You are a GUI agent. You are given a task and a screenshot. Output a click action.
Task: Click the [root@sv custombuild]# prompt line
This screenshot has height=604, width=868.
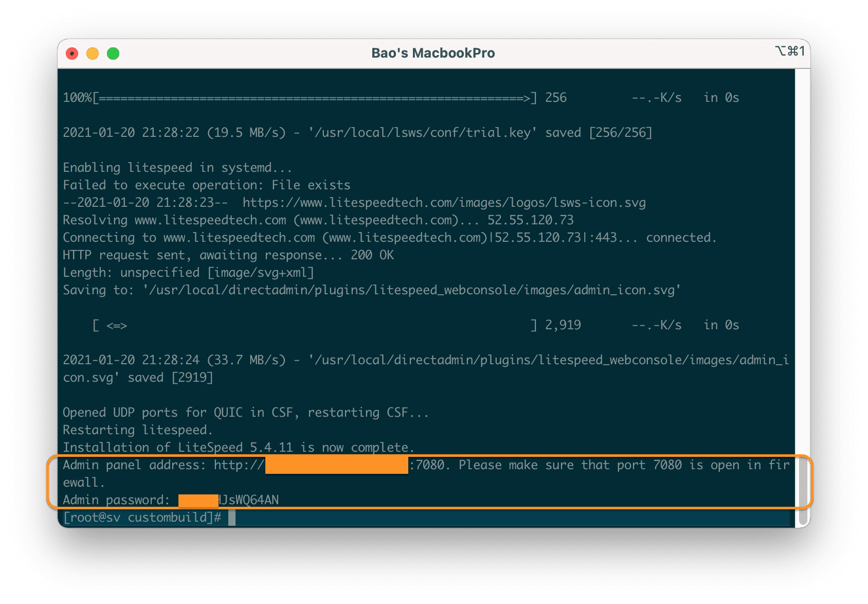coord(144,517)
